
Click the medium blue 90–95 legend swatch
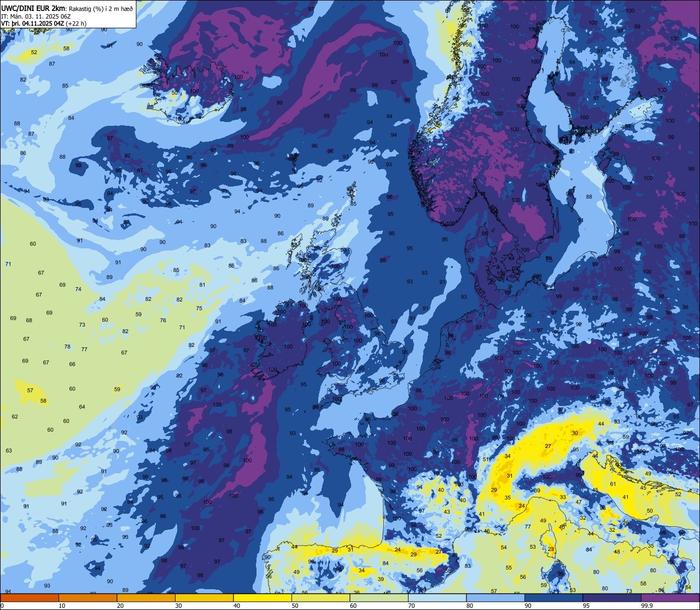coord(553,597)
